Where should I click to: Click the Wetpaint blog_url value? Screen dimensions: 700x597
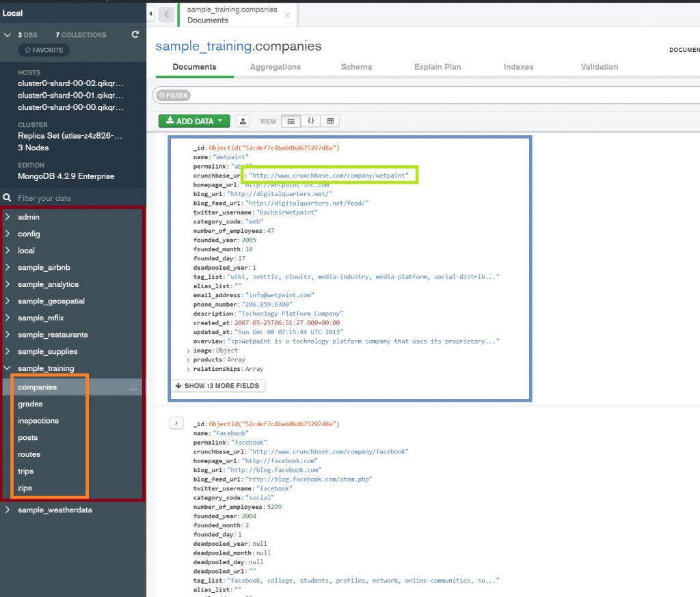pos(280,194)
